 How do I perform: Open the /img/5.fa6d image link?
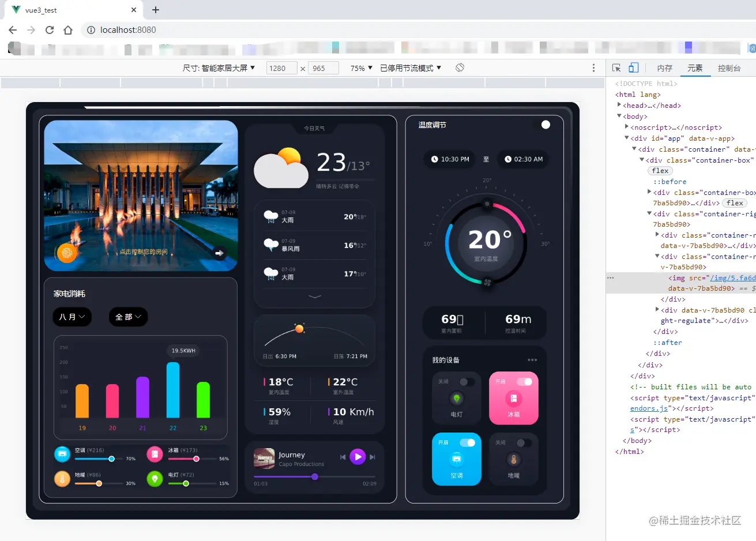click(732, 278)
